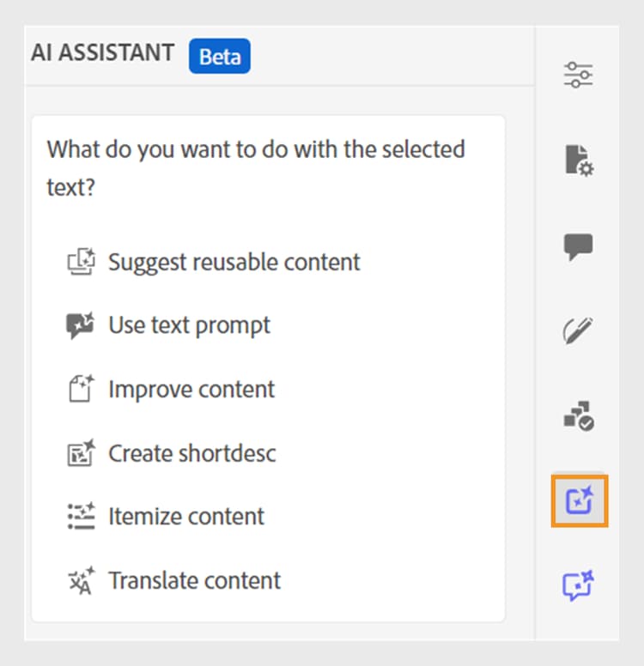Choose the "Create shortdesc" label
Screen dimensions: 644x666
pos(192,452)
